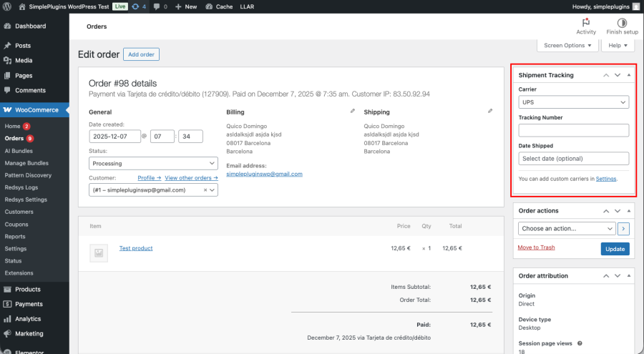Click the Test product thumbnail

pyautogui.click(x=97, y=252)
